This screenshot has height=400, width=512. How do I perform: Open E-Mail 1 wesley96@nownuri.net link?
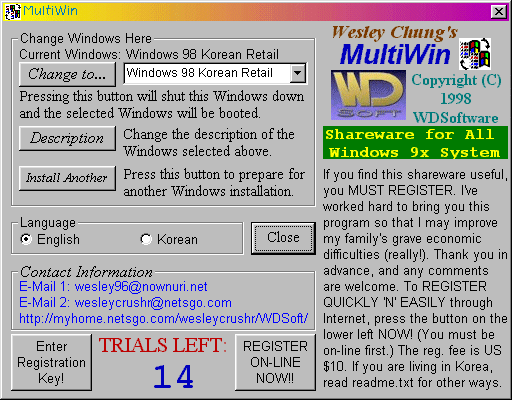click(x=113, y=287)
